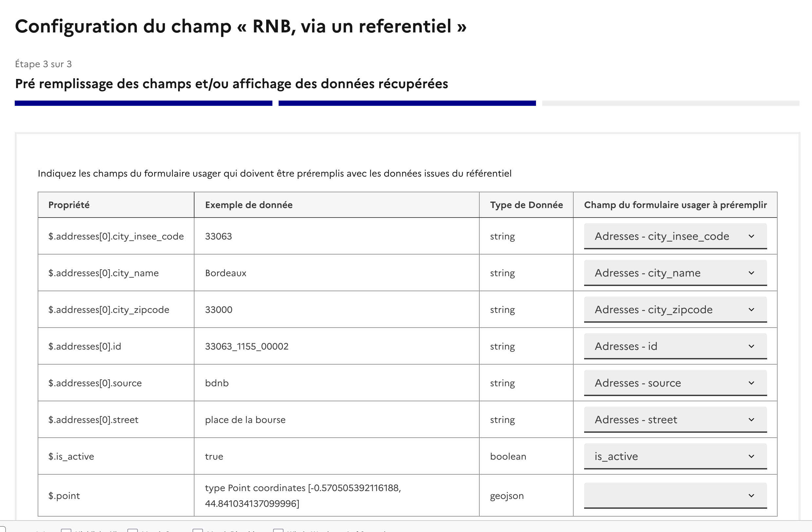Screen dimensions: 812x532
Task: Click the Étape 3 sur 3 label
Action: click(43, 64)
